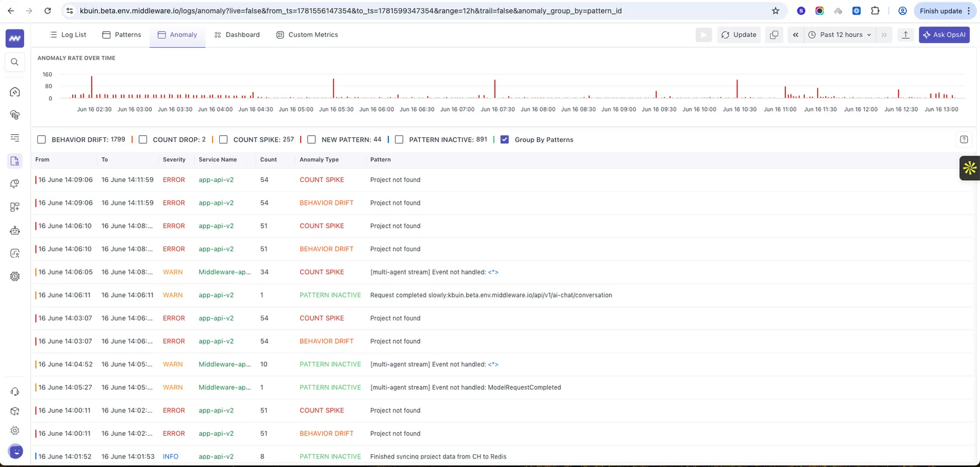The height and width of the screenshot is (467, 980).
Task: Check the COUNT DROP filter box
Action: (x=143, y=140)
